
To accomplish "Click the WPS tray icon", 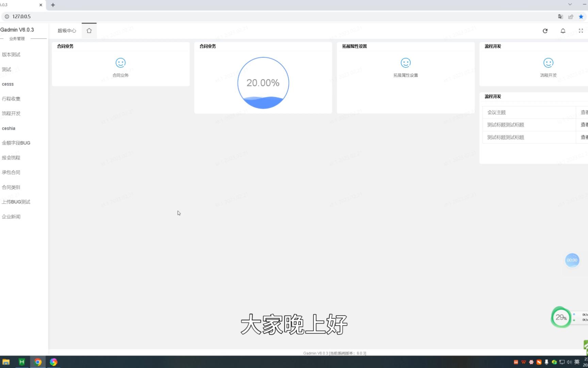I will point(523,362).
